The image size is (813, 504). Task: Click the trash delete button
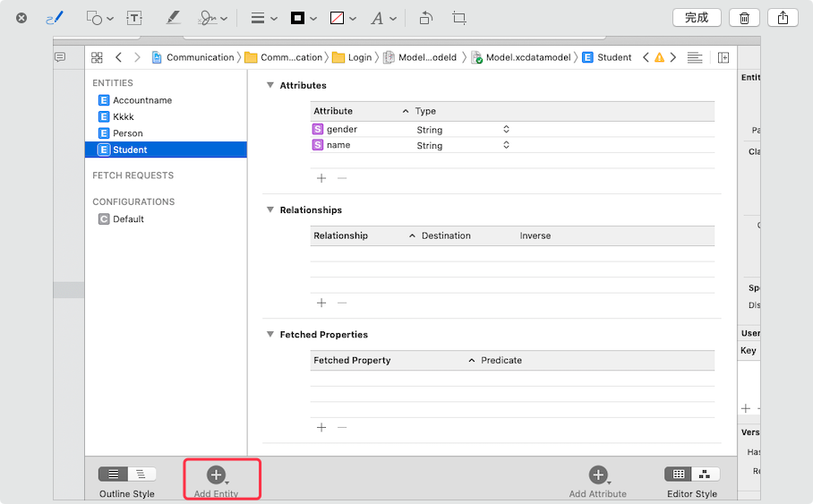tap(744, 18)
